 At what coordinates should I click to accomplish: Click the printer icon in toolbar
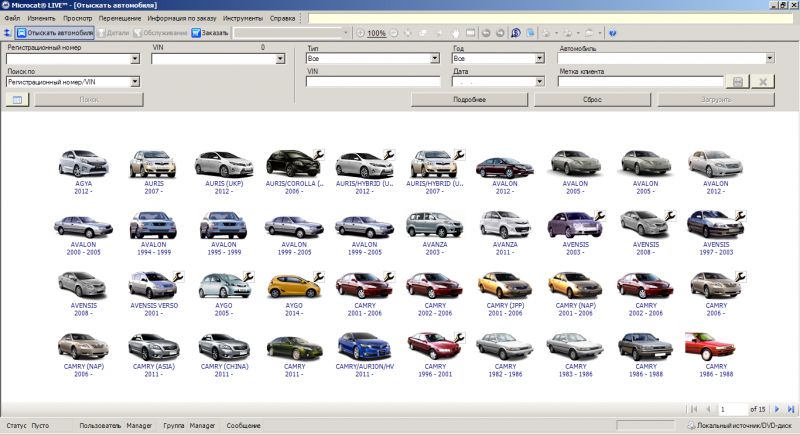point(546,33)
